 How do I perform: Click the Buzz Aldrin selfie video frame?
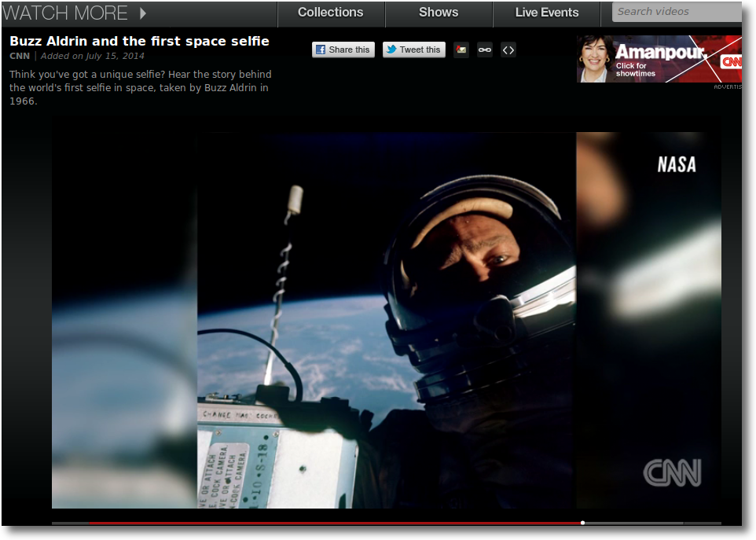(x=386, y=320)
